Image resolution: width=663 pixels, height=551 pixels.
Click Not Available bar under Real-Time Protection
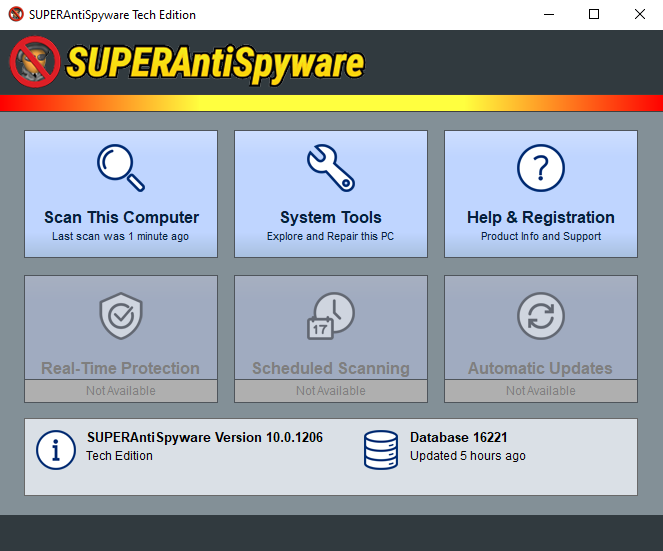pyautogui.click(x=120, y=391)
